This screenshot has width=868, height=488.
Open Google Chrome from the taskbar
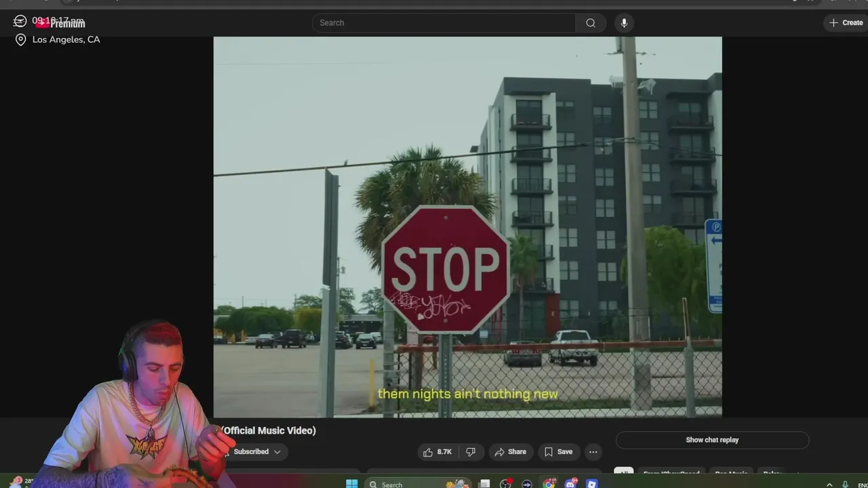pyautogui.click(x=549, y=484)
